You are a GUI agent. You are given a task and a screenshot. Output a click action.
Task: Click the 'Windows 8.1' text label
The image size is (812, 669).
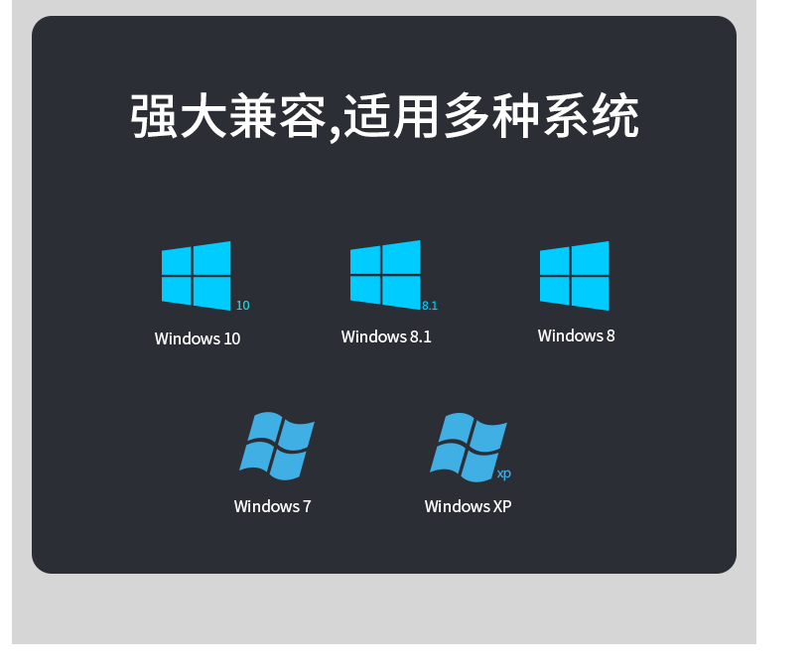point(386,337)
